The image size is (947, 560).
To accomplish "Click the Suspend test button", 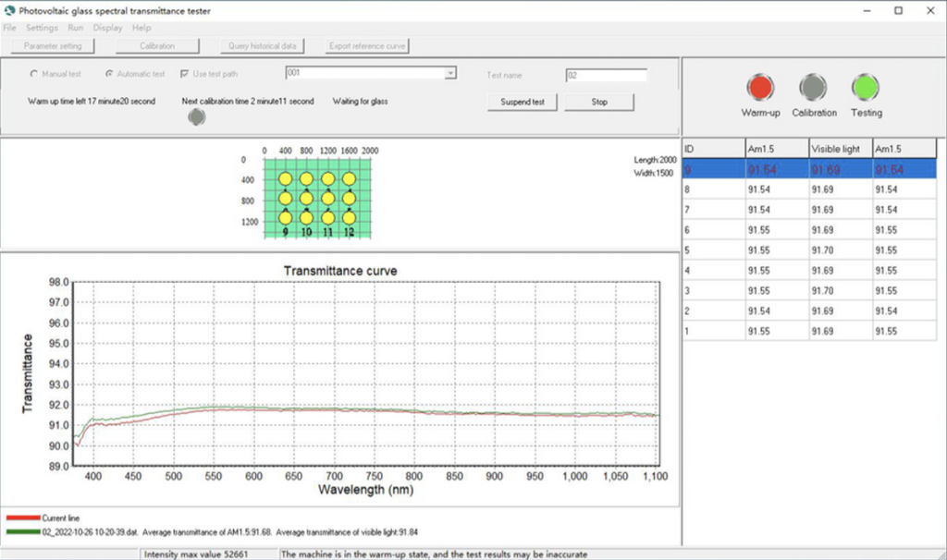I will (523, 102).
